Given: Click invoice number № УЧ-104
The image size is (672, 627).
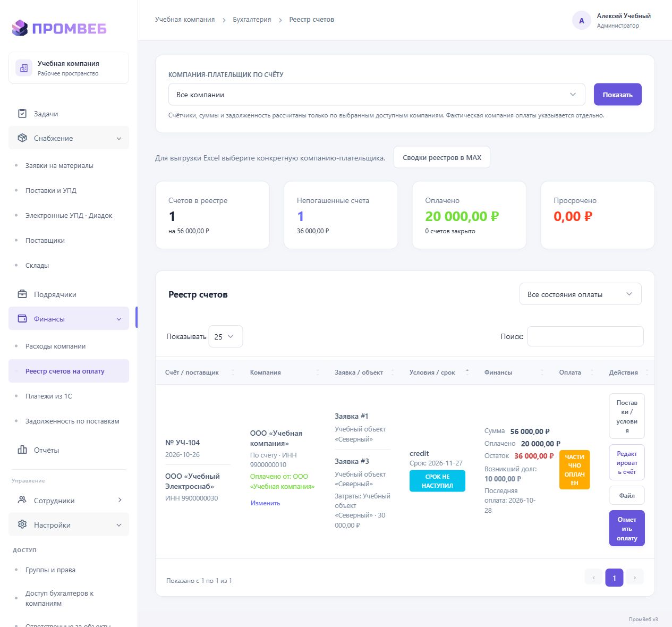Looking at the screenshot, I should [182, 443].
